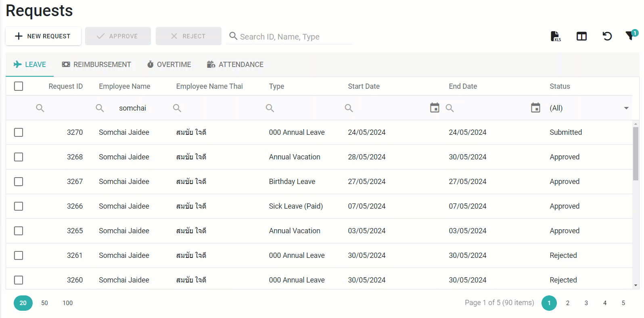The width and height of the screenshot is (644, 318).
Task: Switch to the Reimbursement tab
Action: (x=96, y=65)
